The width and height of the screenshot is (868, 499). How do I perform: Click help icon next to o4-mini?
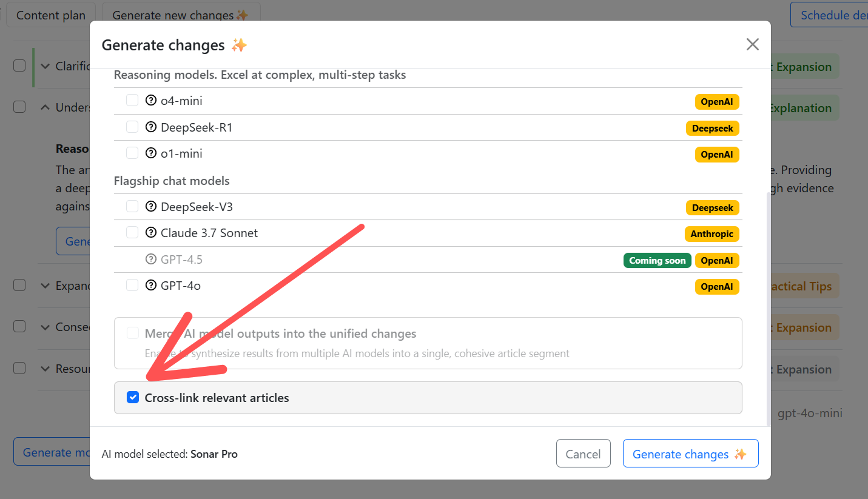(x=151, y=101)
